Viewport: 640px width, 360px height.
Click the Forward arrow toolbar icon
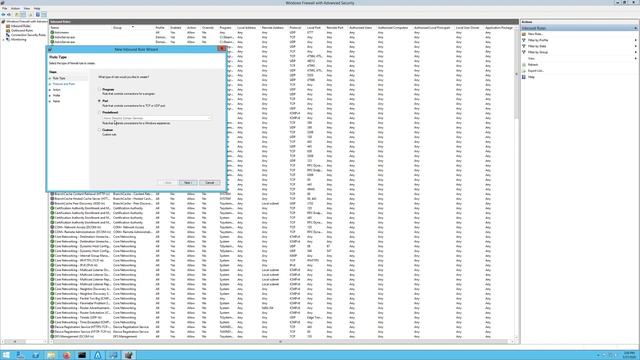pyautogui.click(x=9, y=14)
